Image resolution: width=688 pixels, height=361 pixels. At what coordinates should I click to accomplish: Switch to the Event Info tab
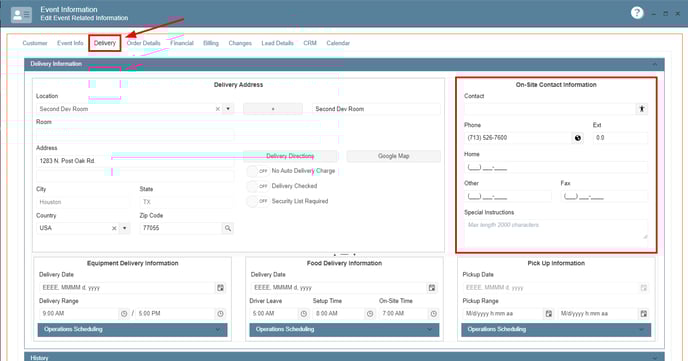[x=70, y=43]
